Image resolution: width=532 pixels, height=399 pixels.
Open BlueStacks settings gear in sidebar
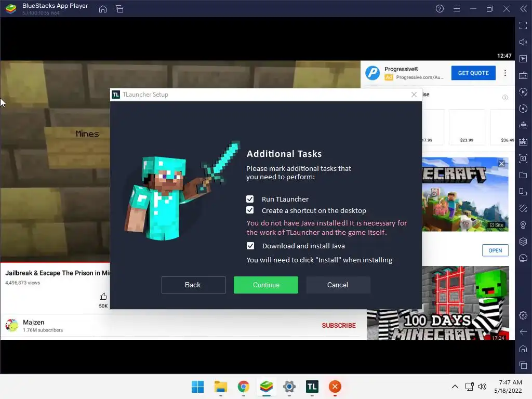click(x=523, y=315)
